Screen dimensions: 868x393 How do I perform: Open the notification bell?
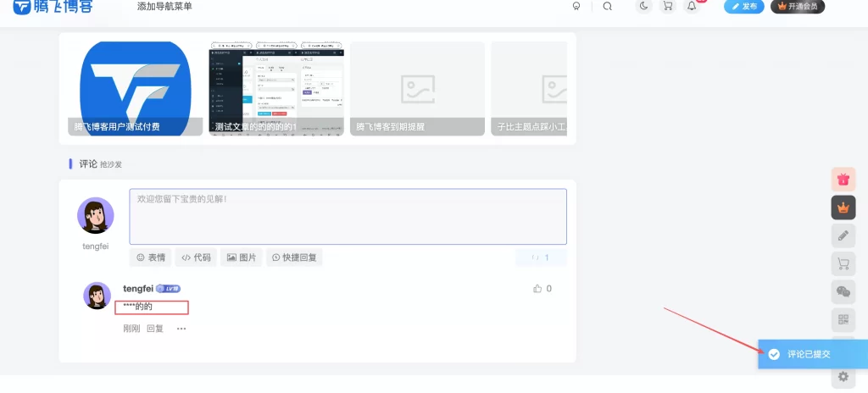click(692, 6)
